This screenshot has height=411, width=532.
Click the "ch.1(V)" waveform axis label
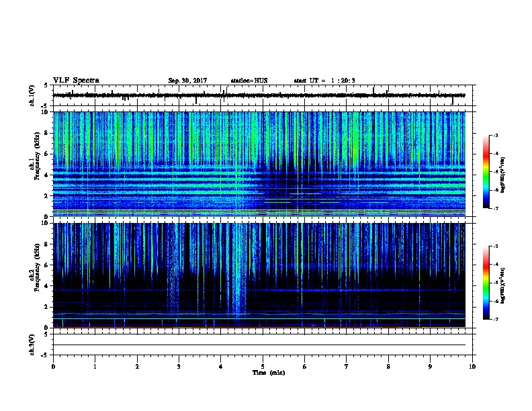click(x=32, y=95)
